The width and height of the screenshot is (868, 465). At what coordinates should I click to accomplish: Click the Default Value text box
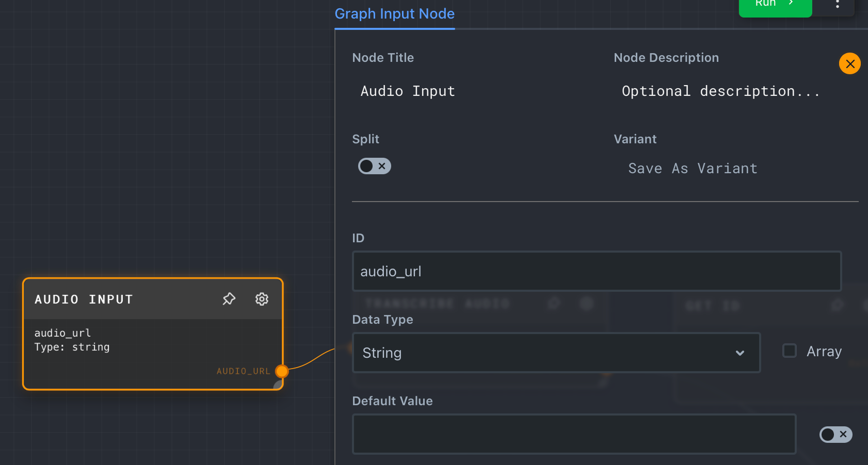pos(574,434)
